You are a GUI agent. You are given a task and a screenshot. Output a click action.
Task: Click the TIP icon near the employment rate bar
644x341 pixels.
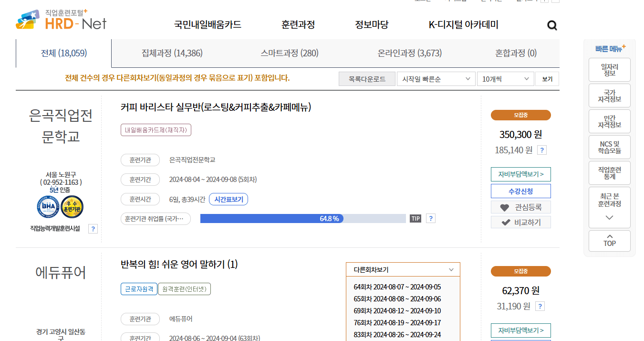(x=415, y=218)
